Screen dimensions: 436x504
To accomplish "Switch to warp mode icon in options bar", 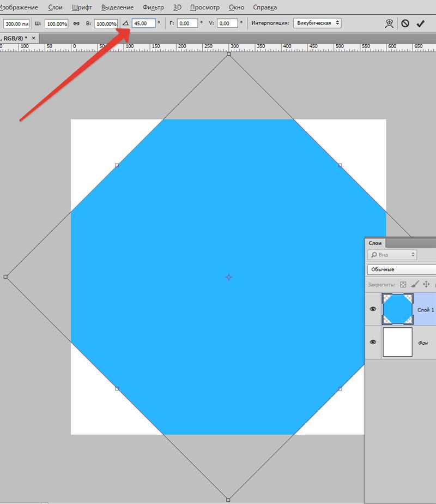I will pos(389,23).
